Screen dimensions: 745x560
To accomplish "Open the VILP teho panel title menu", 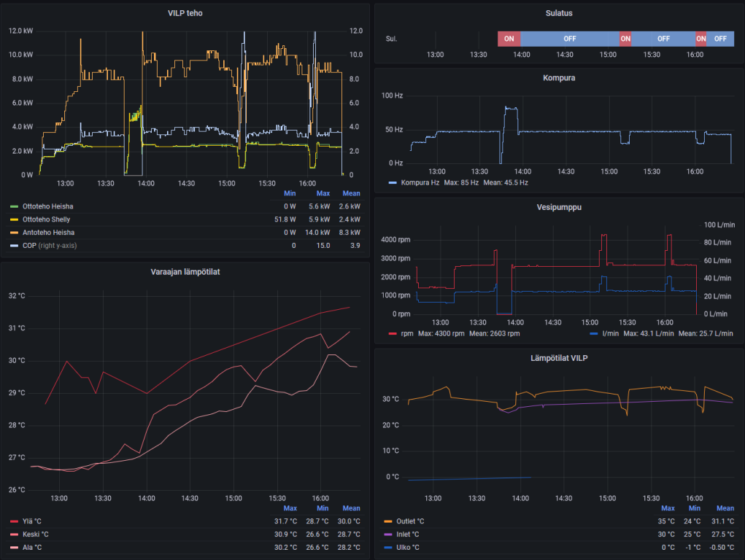I will [185, 12].
